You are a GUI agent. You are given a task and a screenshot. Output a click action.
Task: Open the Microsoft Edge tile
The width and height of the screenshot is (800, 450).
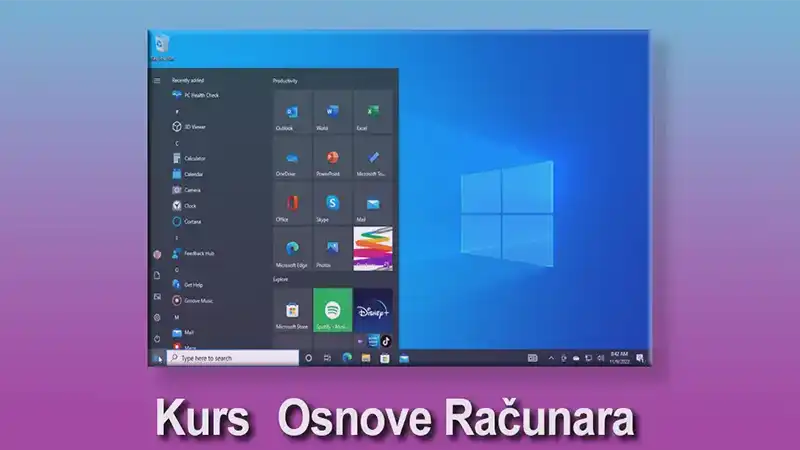[292, 250]
